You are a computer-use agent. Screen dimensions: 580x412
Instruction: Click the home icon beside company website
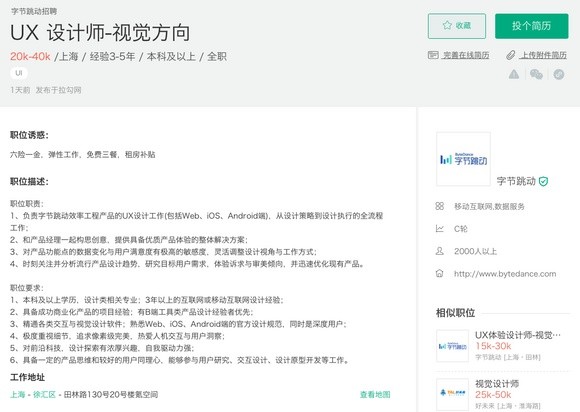click(439, 273)
